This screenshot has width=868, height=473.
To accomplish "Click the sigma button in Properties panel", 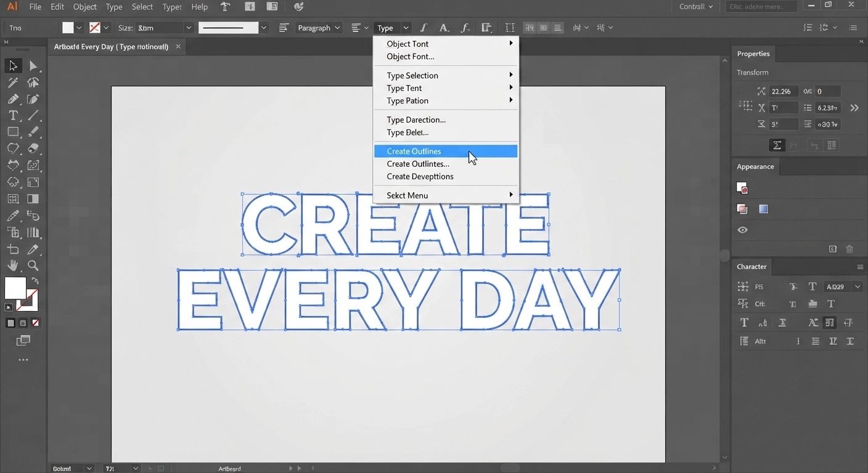I will pyautogui.click(x=777, y=145).
